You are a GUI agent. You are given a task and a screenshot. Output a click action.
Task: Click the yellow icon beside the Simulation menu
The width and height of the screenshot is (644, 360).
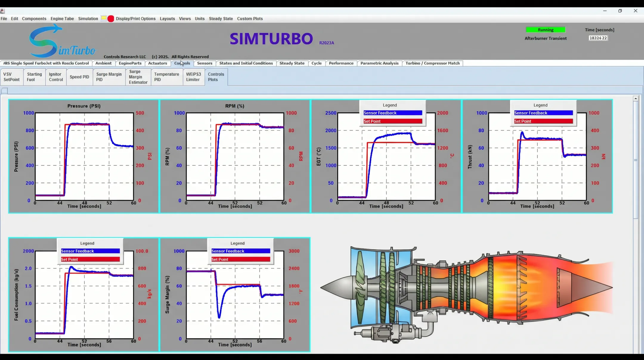(103, 19)
